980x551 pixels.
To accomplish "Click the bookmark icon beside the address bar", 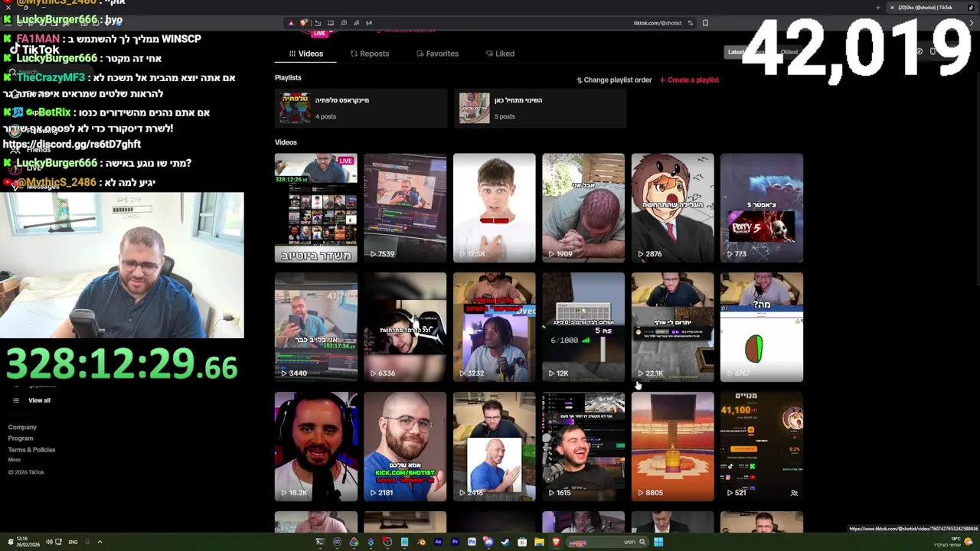I will coord(705,23).
